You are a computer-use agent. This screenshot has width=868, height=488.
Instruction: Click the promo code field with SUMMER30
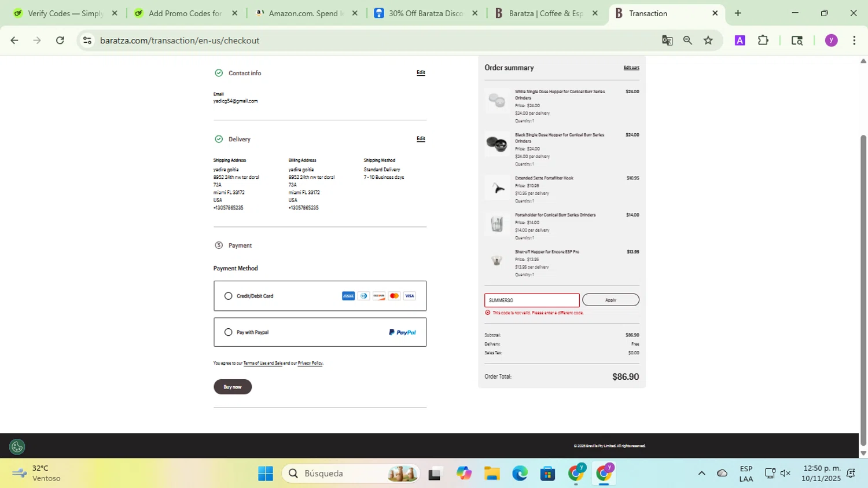(x=532, y=300)
